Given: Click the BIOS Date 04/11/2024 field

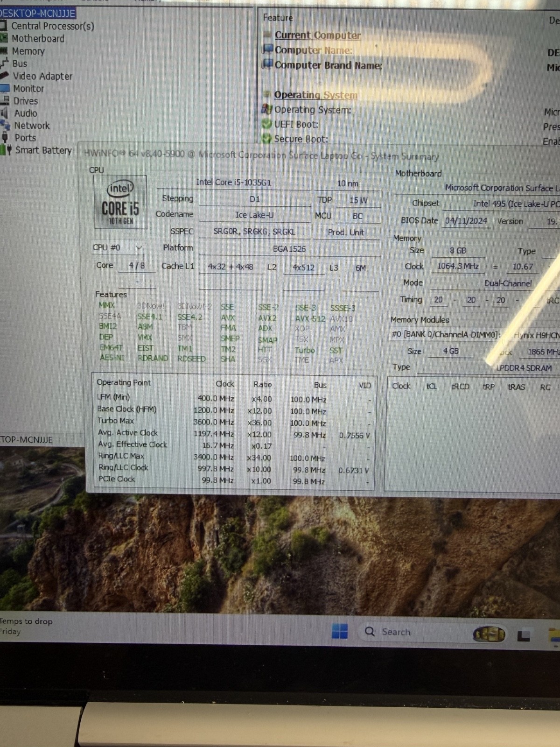Looking at the screenshot, I should click(x=466, y=221).
